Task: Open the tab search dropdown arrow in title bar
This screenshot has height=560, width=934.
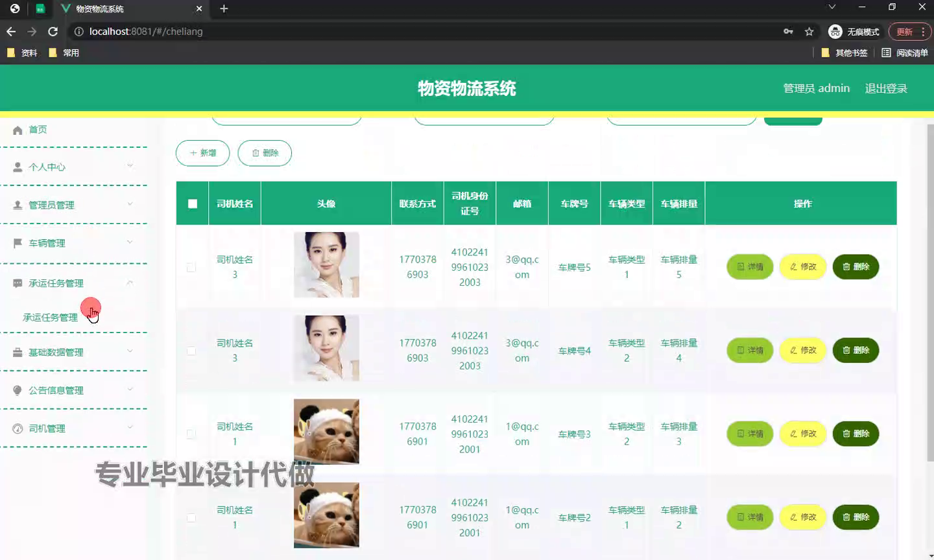Action: click(832, 7)
